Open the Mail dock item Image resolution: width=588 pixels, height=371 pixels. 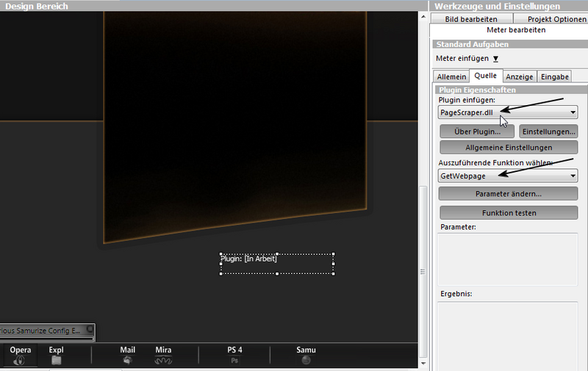(127, 355)
